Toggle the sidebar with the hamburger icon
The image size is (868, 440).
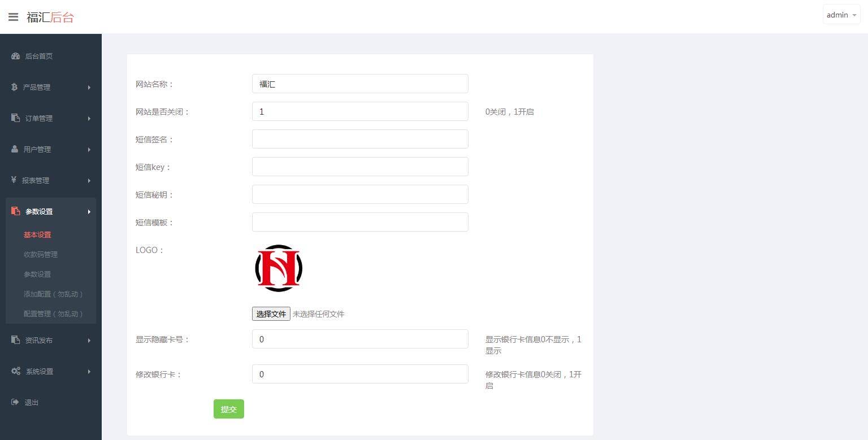click(13, 16)
